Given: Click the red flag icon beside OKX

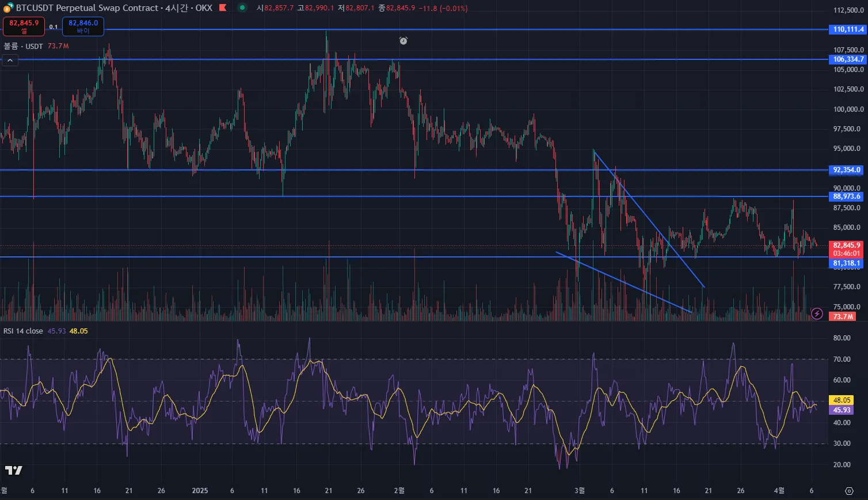Looking at the screenshot, I should [x=223, y=8].
